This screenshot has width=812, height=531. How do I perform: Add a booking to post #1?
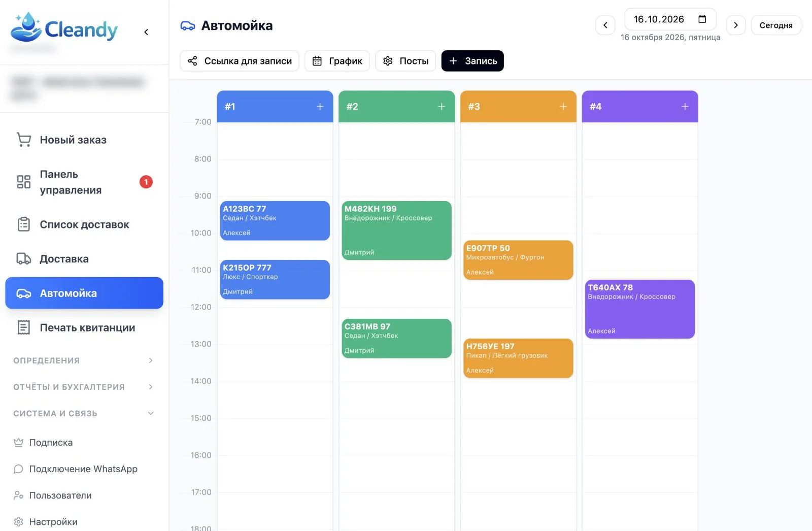coord(320,107)
